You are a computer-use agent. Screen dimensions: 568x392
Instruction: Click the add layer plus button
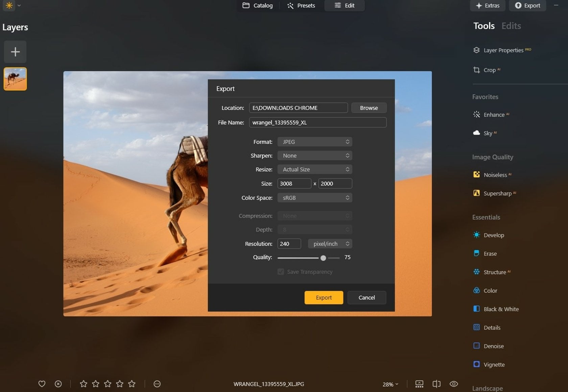point(15,52)
